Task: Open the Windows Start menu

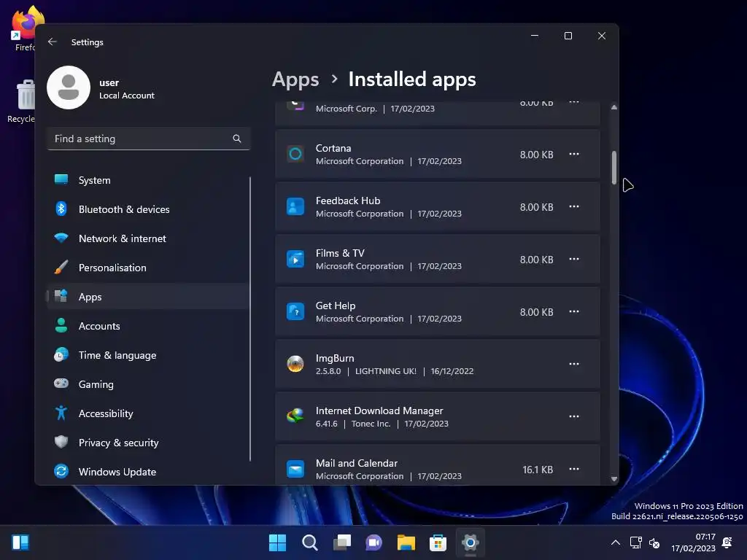Action: [x=277, y=542]
